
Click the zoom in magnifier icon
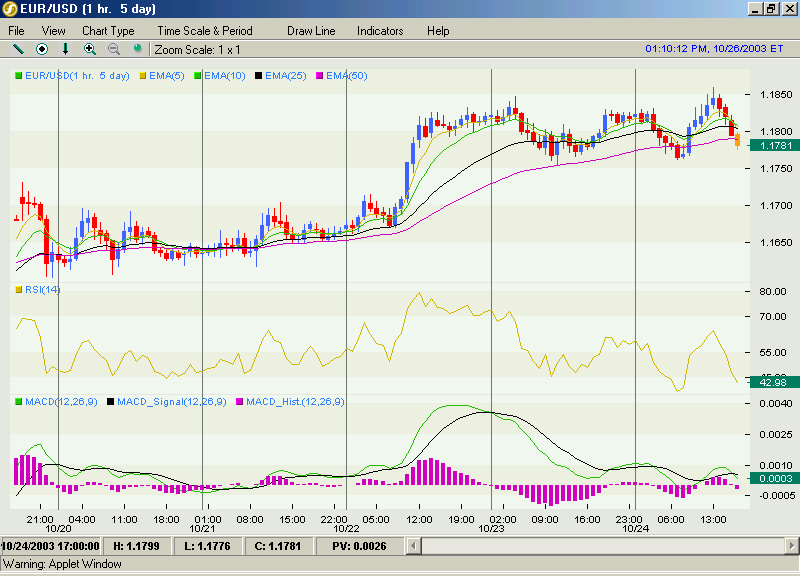click(90, 49)
